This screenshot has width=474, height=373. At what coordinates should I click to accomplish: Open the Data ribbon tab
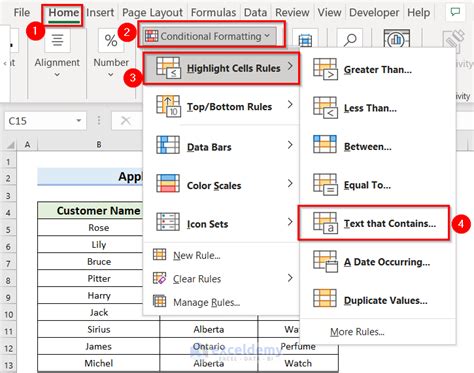point(255,13)
